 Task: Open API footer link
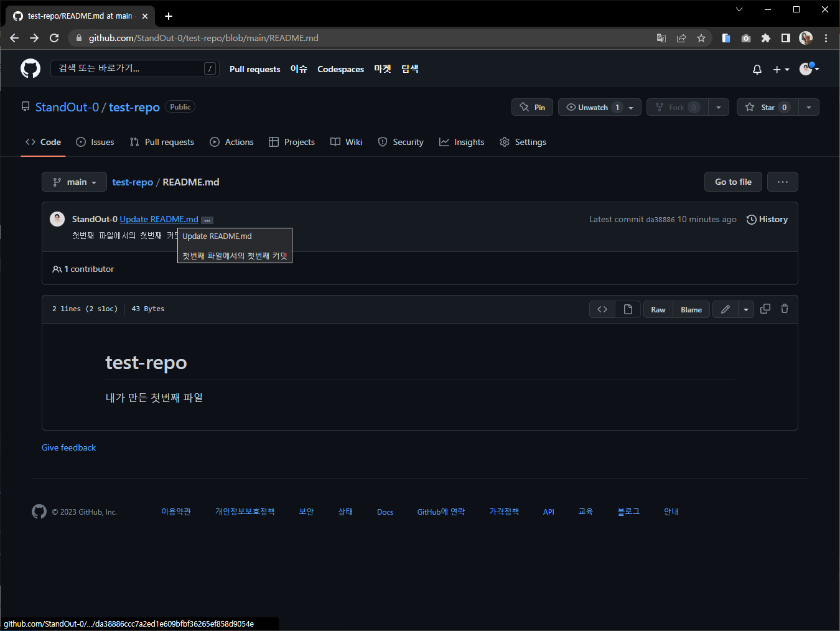click(x=549, y=512)
